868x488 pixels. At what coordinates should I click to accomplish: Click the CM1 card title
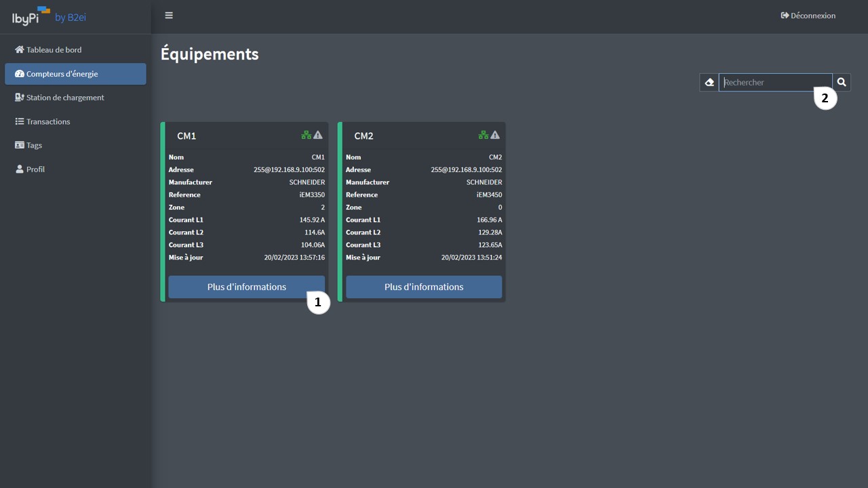tap(186, 136)
